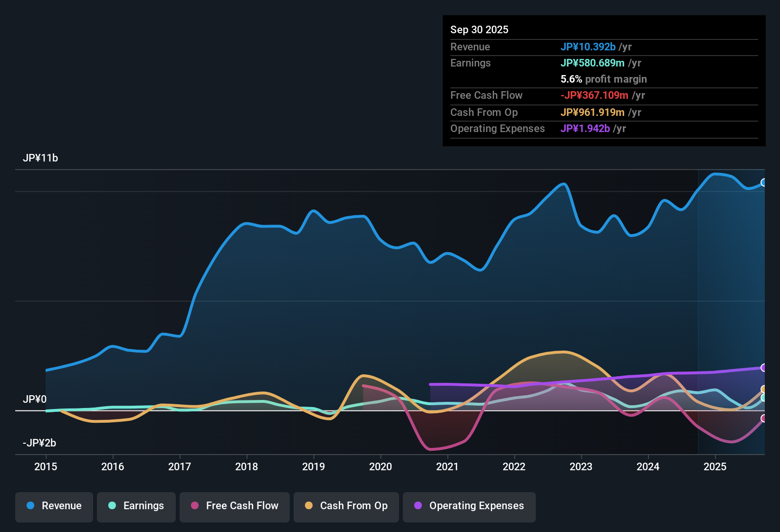The width and height of the screenshot is (780, 532).
Task: Click the purple Operating Expenses legend dot
Action: coord(418,506)
